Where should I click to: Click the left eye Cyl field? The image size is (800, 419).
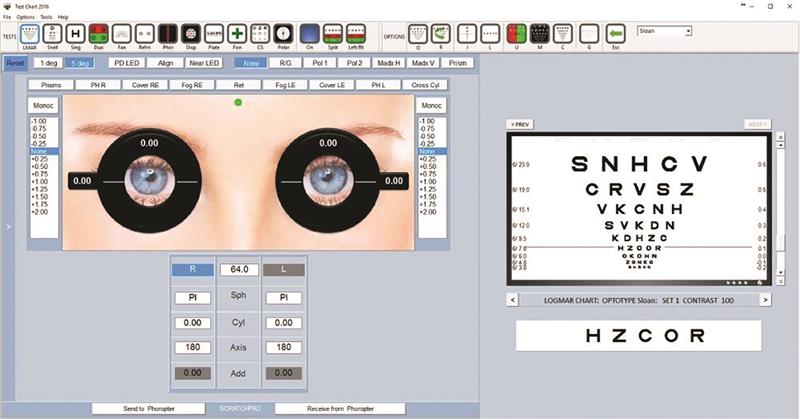coord(284,323)
